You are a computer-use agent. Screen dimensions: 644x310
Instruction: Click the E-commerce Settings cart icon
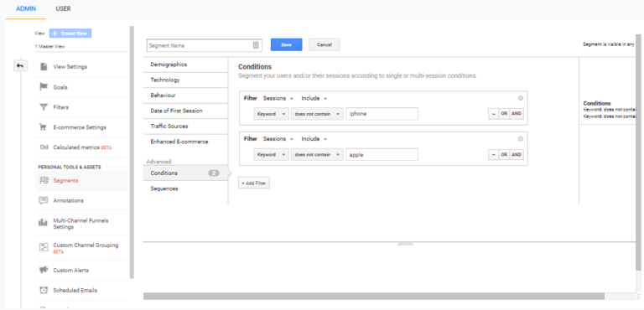point(43,127)
